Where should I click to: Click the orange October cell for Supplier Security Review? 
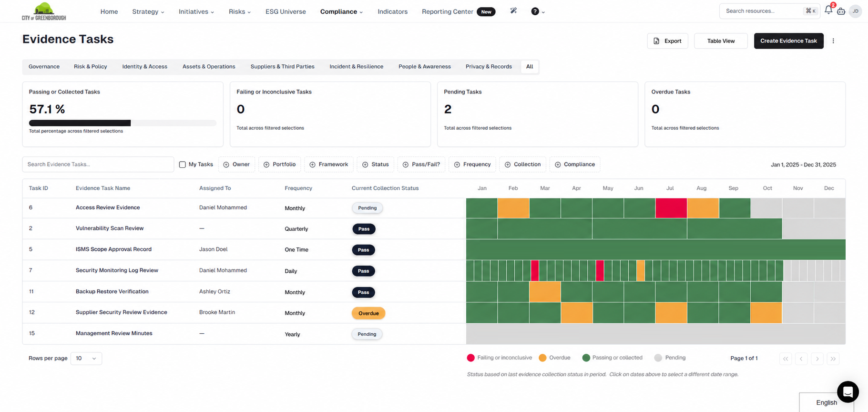[766, 313]
